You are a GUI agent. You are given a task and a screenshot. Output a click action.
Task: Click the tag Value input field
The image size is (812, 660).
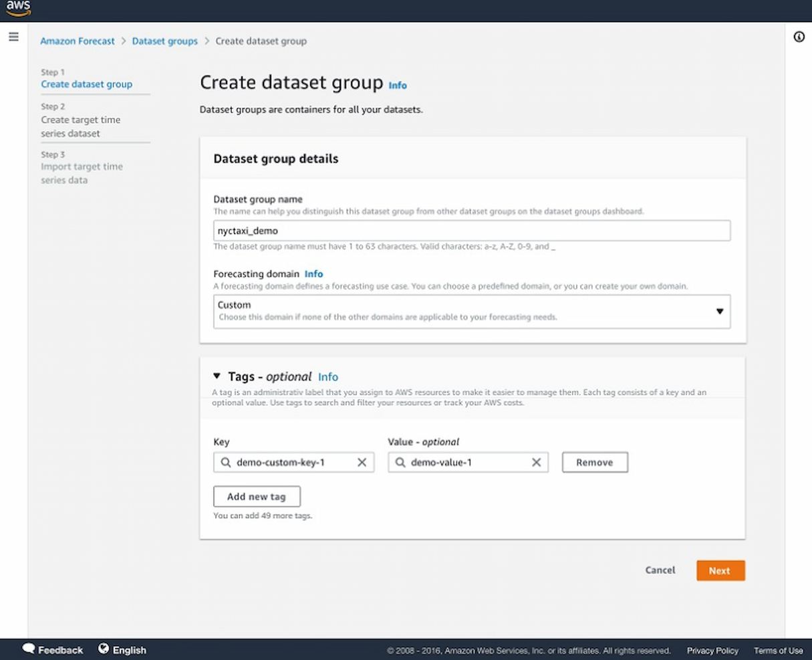point(468,462)
